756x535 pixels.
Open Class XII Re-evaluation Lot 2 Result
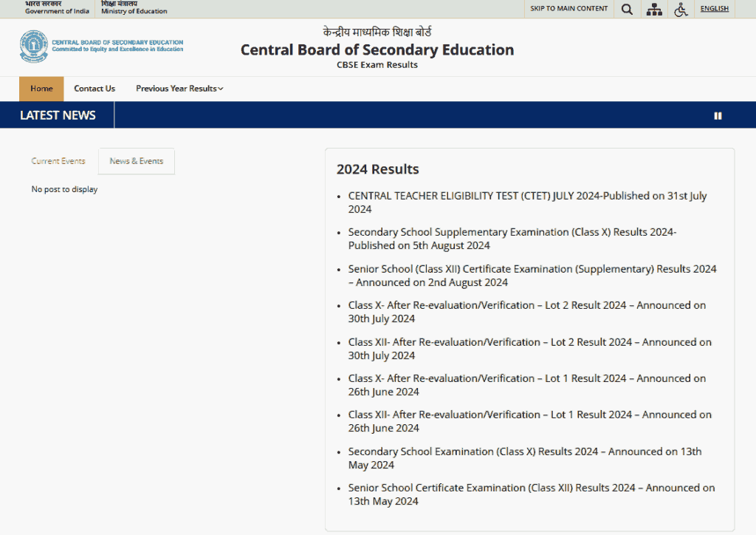530,349
